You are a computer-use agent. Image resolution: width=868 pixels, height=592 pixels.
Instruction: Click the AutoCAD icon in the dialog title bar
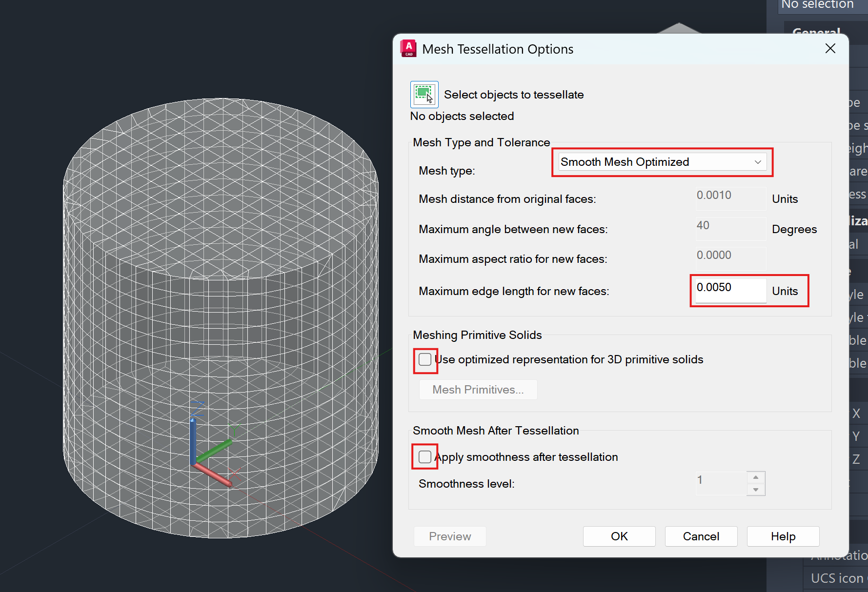408,49
